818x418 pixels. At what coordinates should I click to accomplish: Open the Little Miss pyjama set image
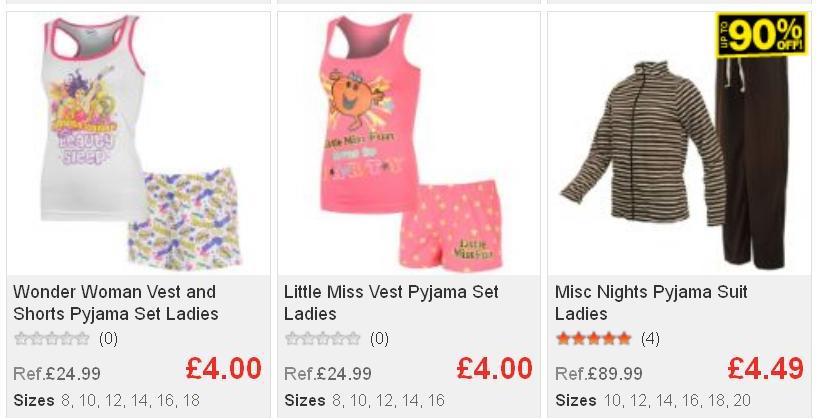tap(409, 144)
